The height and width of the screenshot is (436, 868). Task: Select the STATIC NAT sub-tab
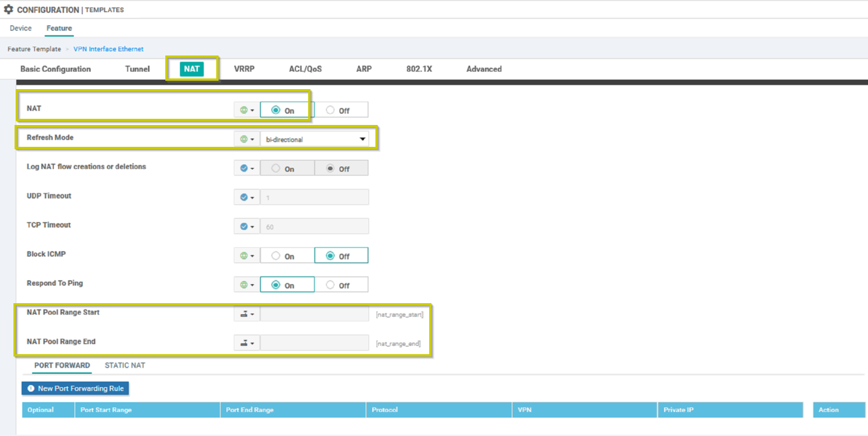click(x=125, y=365)
